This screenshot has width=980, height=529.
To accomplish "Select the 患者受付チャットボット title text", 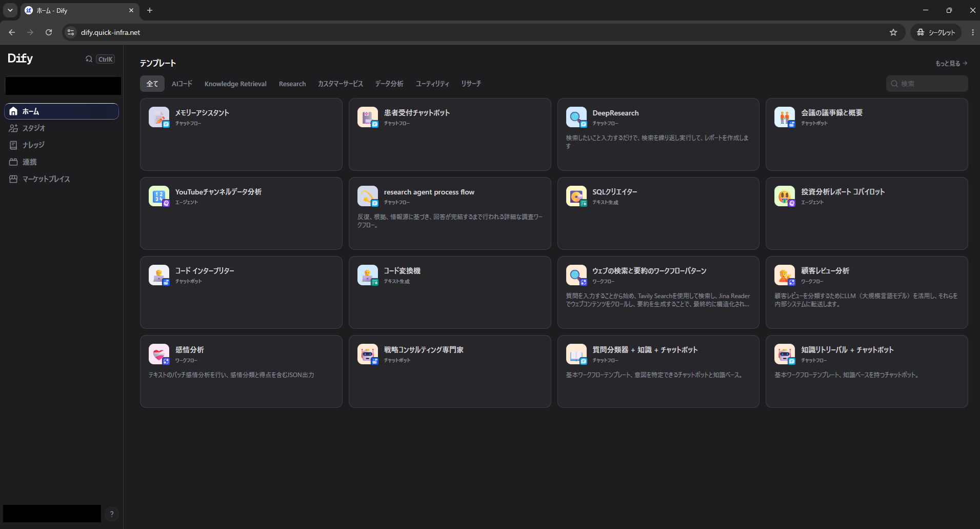I will (417, 113).
